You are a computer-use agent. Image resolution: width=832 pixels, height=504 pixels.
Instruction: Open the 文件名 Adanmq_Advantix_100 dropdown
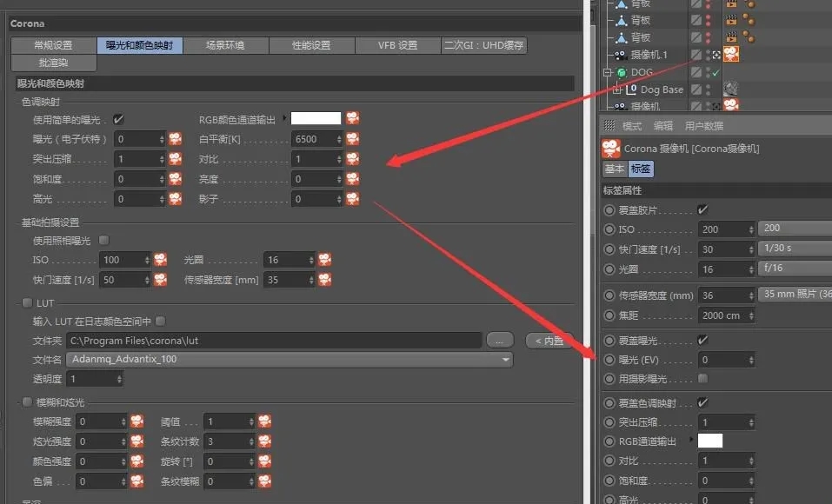tap(290, 359)
